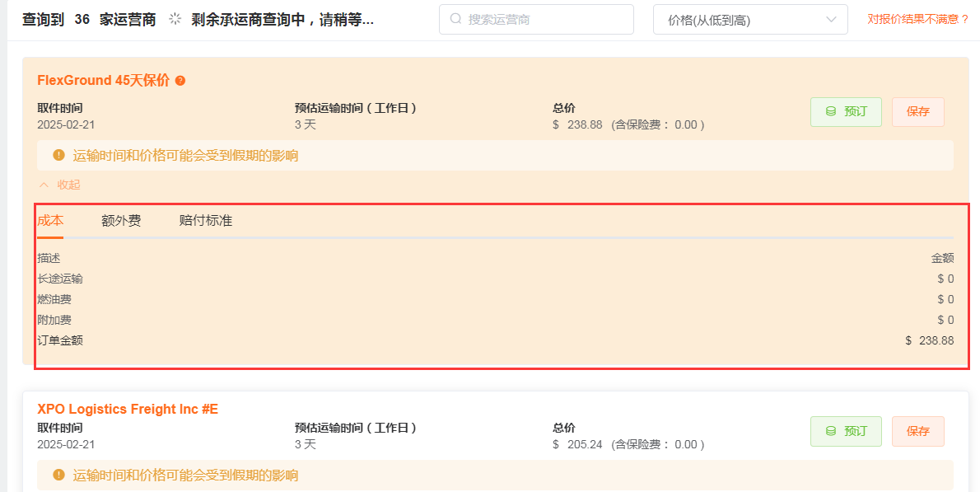Image resolution: width=980 pixels, height=492 pixels.
Task: Focus the 搜索运营商 search field
Action: point(544,20)
